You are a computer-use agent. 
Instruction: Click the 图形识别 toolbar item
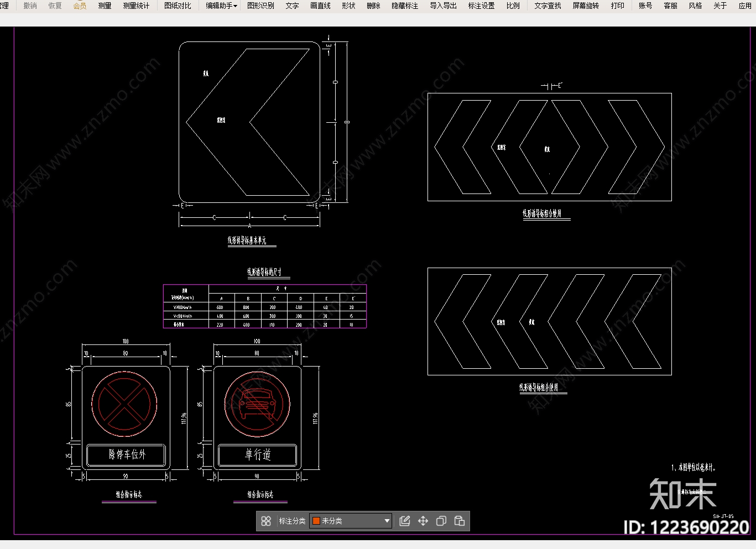tap(260, 6)
